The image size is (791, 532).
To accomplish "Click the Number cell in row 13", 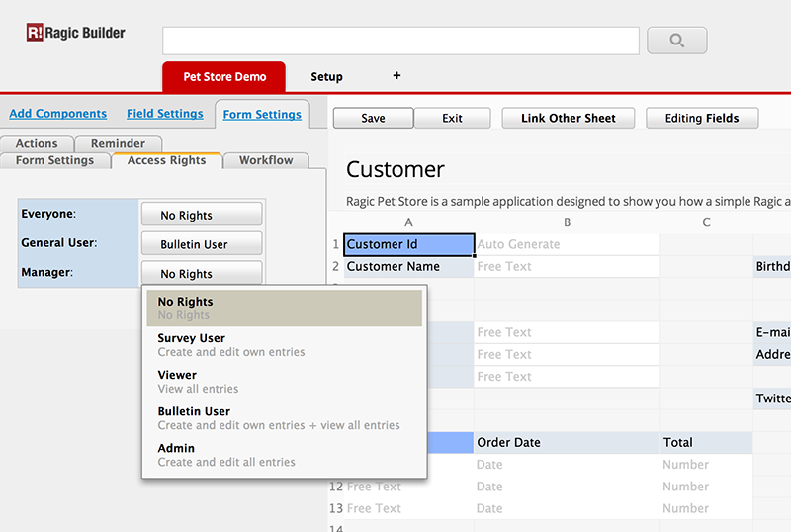I will (706, 508).
